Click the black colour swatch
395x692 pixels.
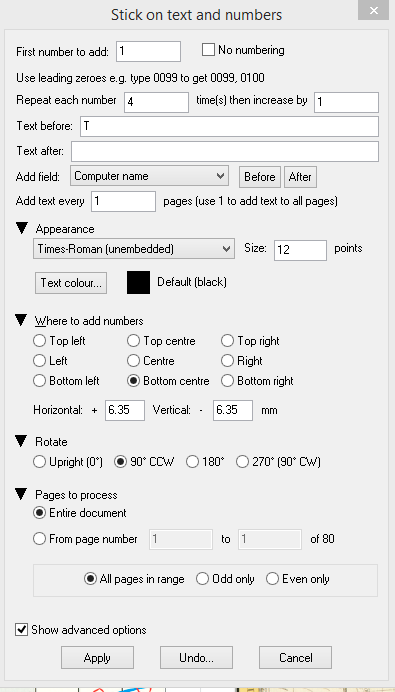click(x=139, y=282)
